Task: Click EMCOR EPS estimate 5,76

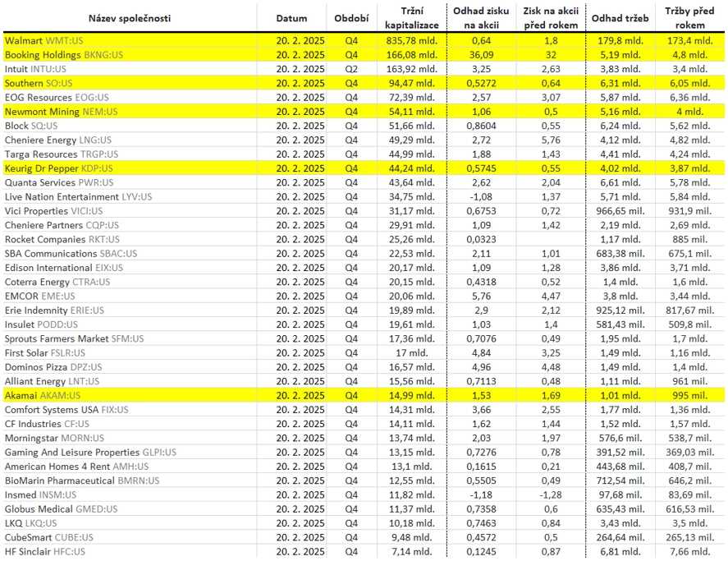Action: pos(481,296)
